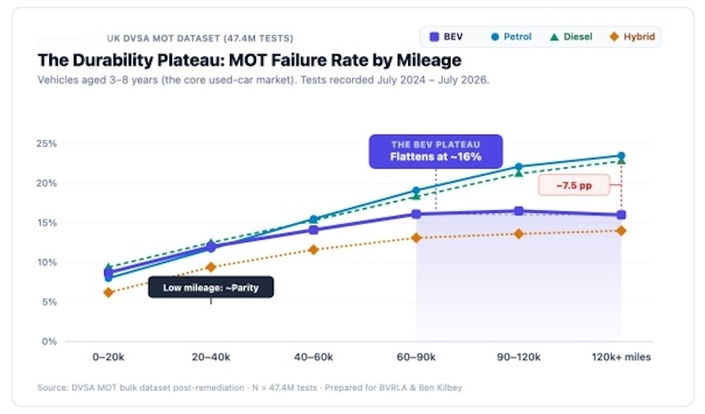Viewport: 705px width, 414px height.
Task: Click the −7.5 pp gap callout
Action: pyautogui.click(x=574, y=185)
